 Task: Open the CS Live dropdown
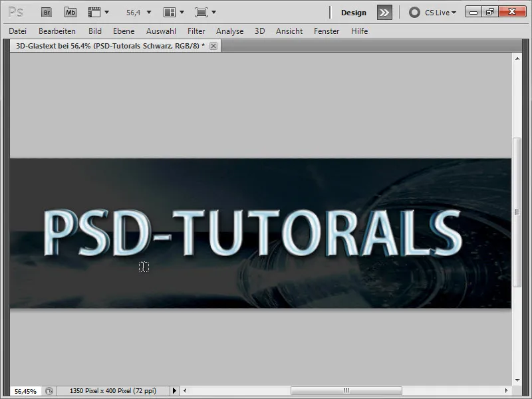pos(440,13)
